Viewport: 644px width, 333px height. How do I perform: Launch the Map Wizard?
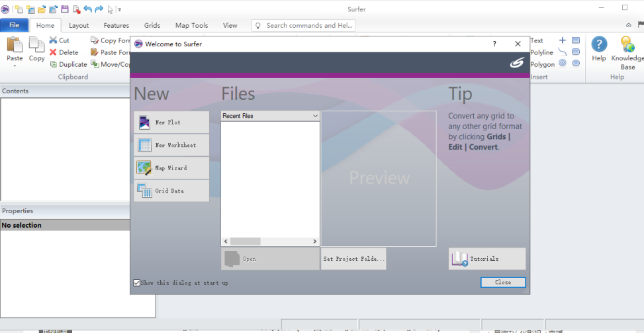[171, 168]
